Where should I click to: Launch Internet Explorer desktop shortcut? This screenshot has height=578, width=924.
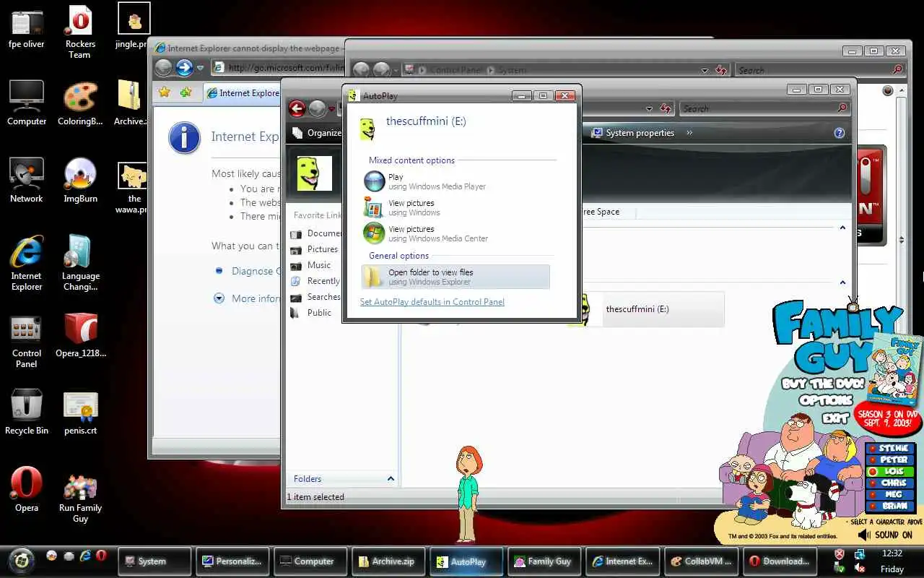27,264
